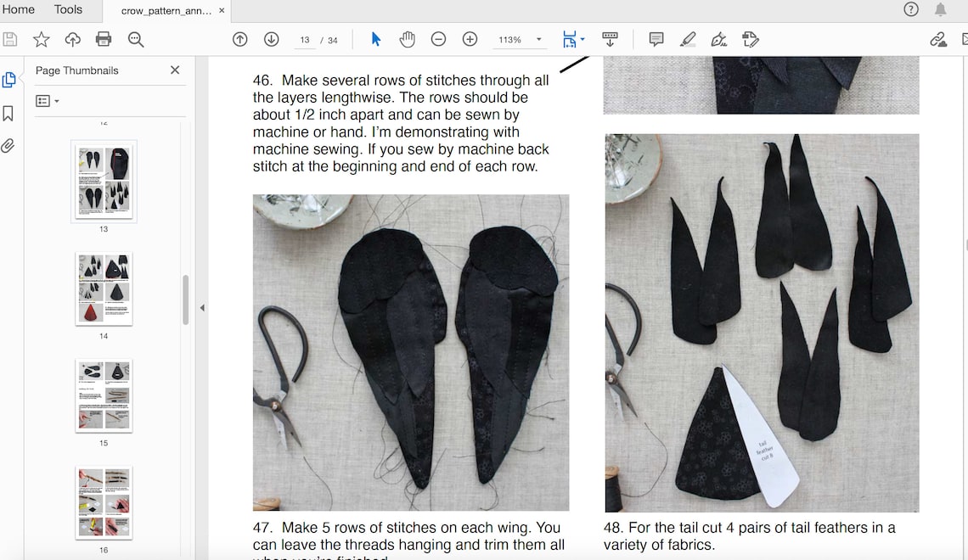Go to the previous page with up arrow

[x=239, y=39]
